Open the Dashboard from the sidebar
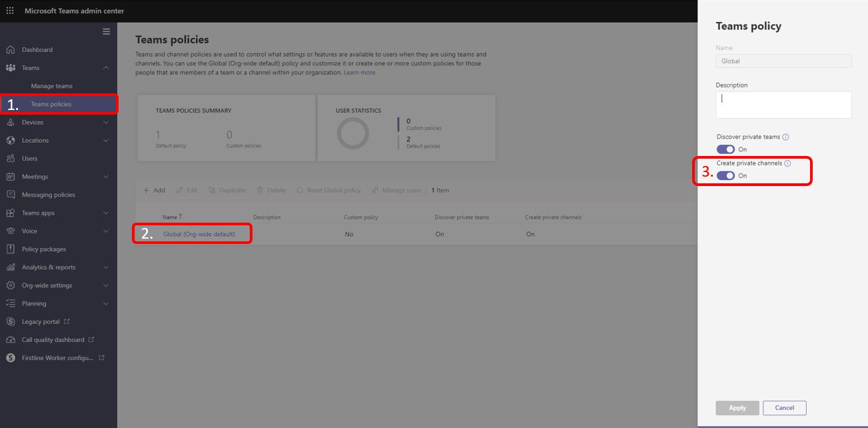Viewport: 868px width, 428px height. coord(37,49)
